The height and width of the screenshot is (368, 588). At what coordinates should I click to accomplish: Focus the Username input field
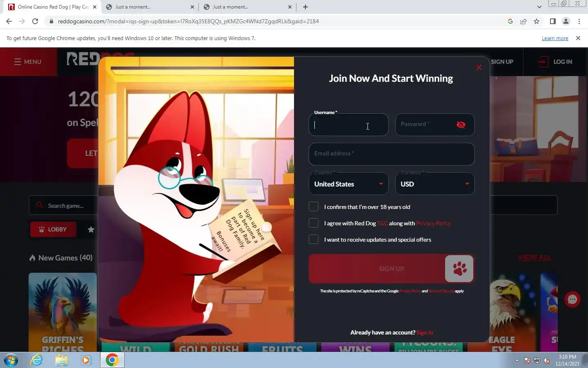[349, 125]
